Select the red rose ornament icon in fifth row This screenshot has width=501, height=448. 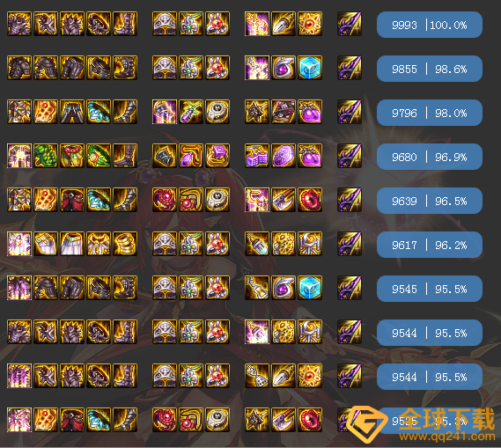coord(165,200)
